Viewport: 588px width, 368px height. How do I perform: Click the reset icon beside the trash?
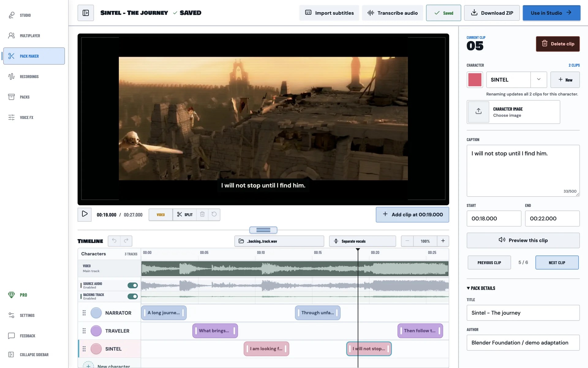[x=214, y=215]
